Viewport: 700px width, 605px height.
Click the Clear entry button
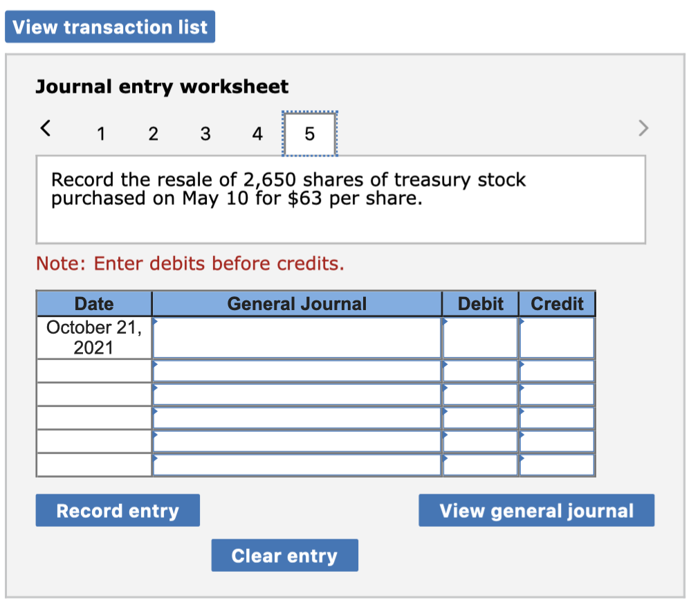[284, 554]
